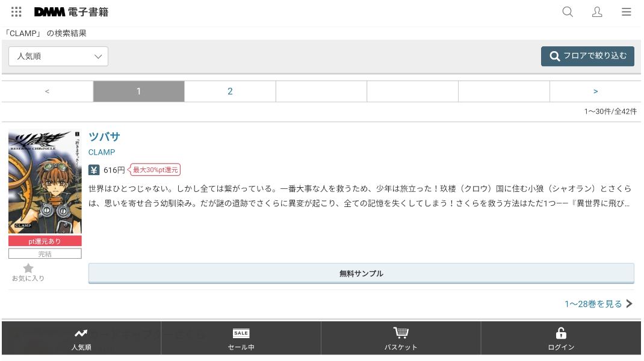Go to previous page with < arrow
This screenshot has height=361, width=644.
click(48, 91)
